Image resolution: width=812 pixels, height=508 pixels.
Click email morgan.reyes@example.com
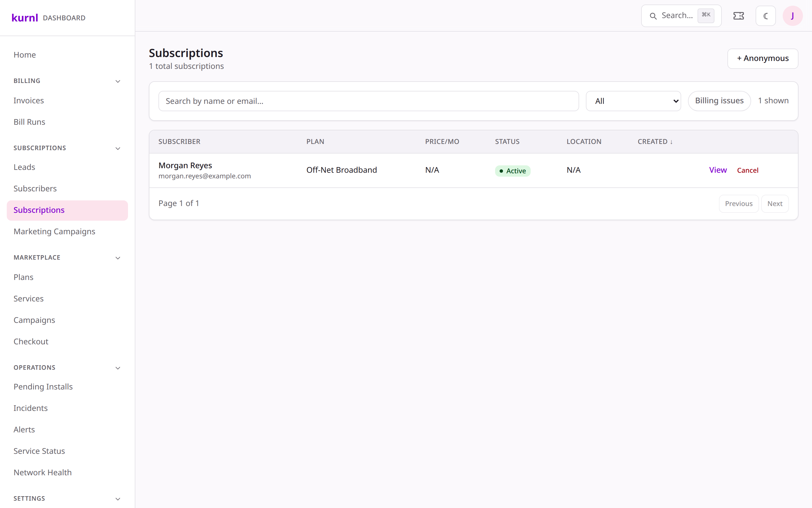click(x=205, y=176)
